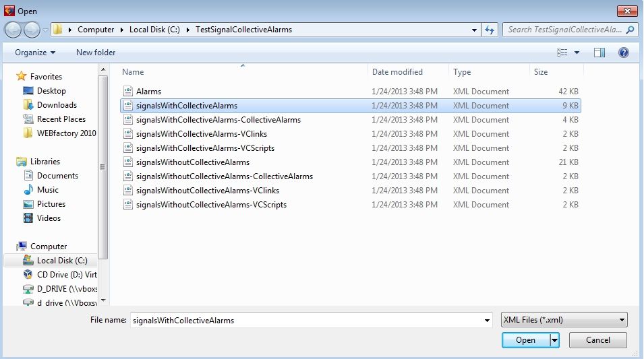Sort by the Type column header

(462, 72)
